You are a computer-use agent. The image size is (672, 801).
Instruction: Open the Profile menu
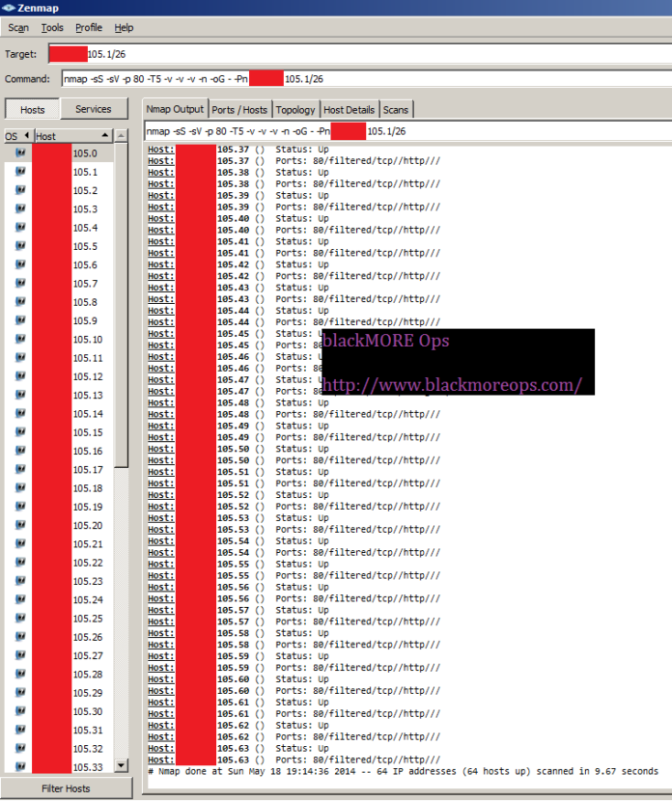89,28
